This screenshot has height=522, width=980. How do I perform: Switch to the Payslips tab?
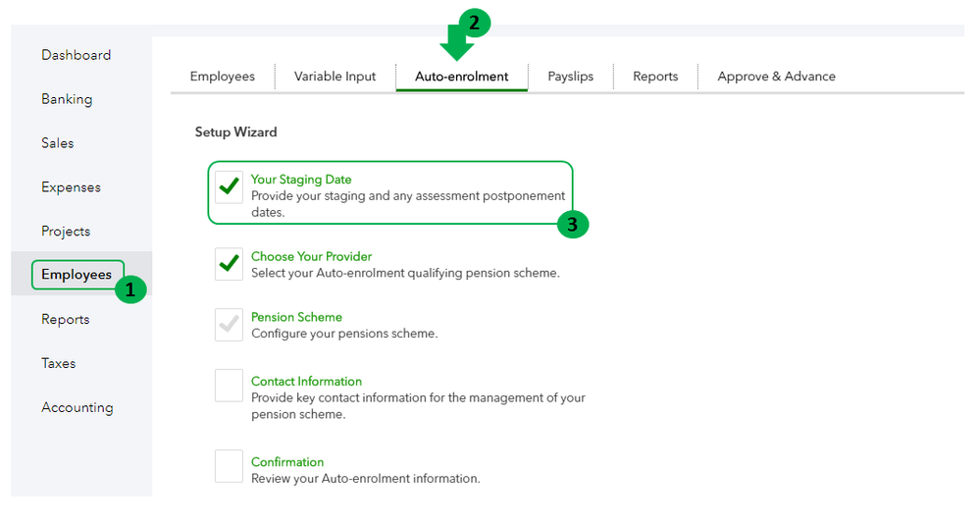(x=571, y=77)
